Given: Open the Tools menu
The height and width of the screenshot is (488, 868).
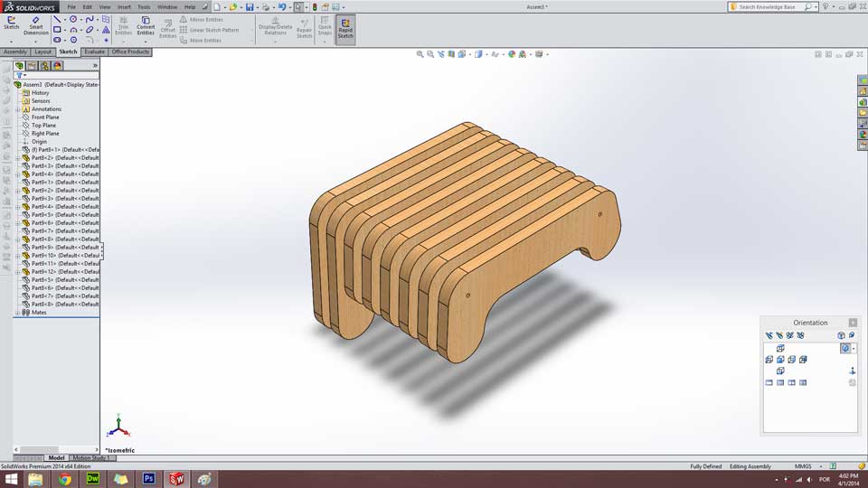Looking at the screenshot, I should pos(144,7).
